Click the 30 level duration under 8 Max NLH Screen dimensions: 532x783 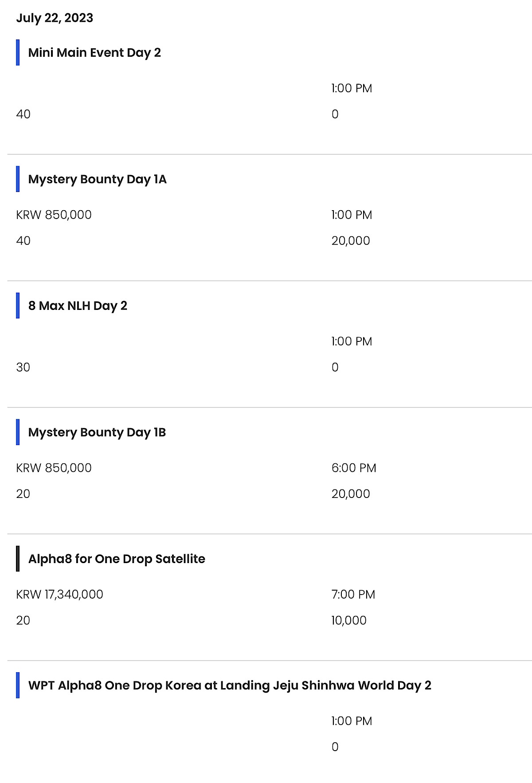(x=23, y=367)
